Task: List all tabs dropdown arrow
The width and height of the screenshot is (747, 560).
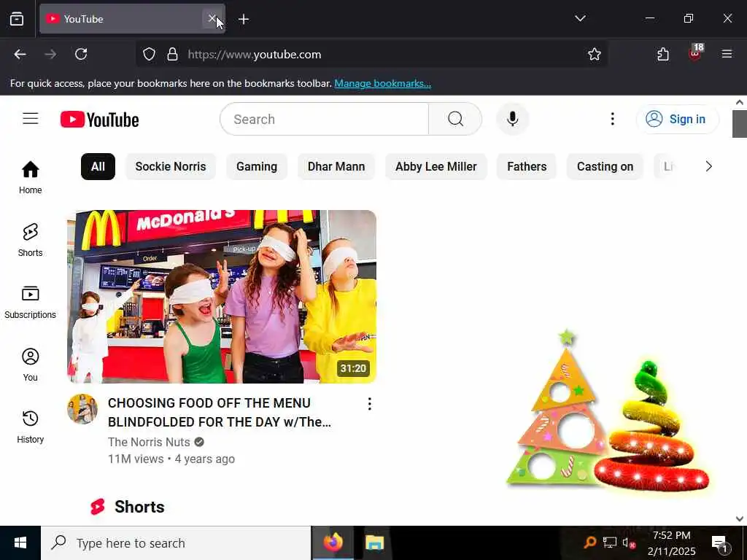Action: pyautogui.click(x=580, y=18)
